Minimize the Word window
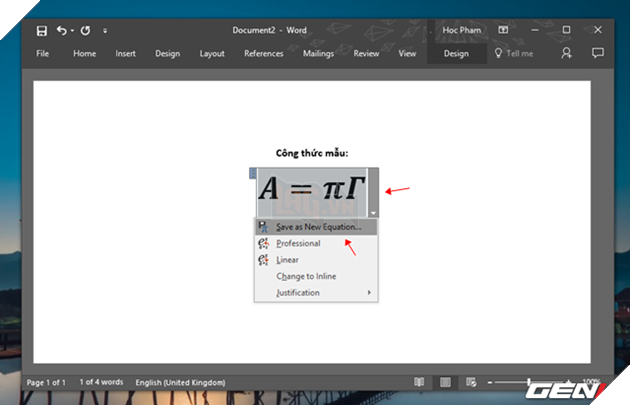The height and width of the screenshot is (405, 630). [535, 30]
